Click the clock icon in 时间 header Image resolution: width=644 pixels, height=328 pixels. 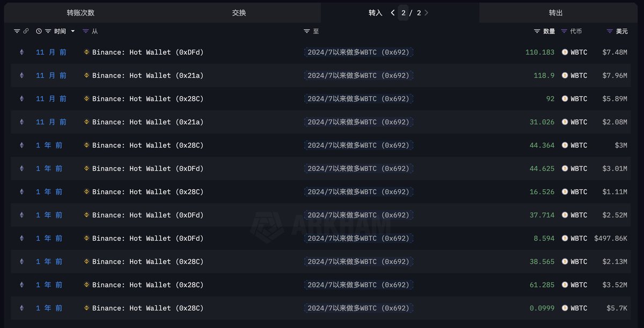point(39,32)
